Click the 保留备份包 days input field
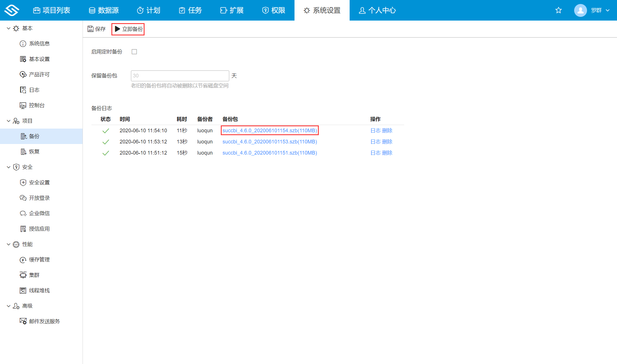Image resolution: width=617 pixels, height=364 pixels. [180, 76]
